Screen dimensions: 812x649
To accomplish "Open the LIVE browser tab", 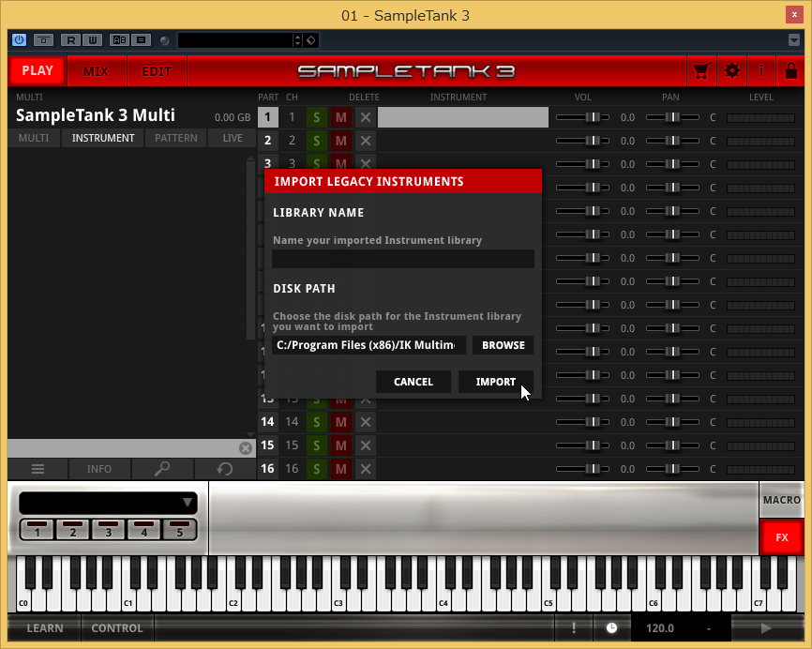I will coord(233,138).
